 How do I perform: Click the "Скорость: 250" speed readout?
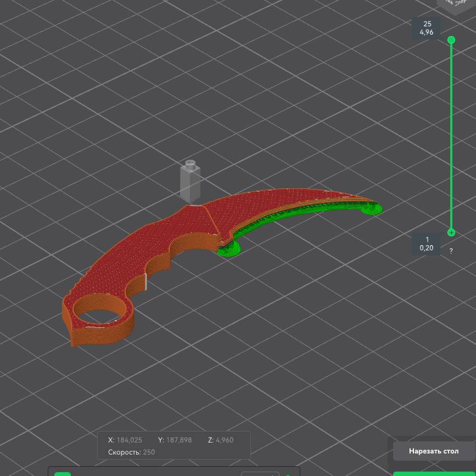pos(131,452)
